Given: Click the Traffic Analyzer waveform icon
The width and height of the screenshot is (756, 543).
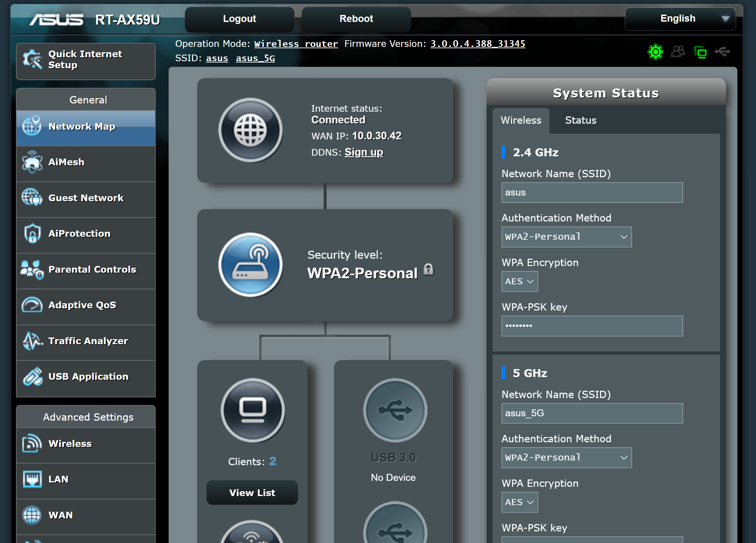Looking at the screenshot, I should (33, 341).
